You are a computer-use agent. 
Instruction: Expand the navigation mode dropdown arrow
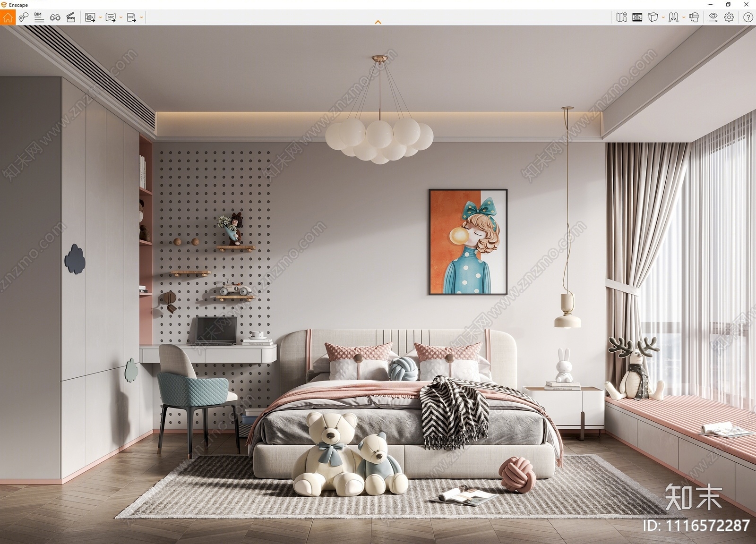(684, 17)
